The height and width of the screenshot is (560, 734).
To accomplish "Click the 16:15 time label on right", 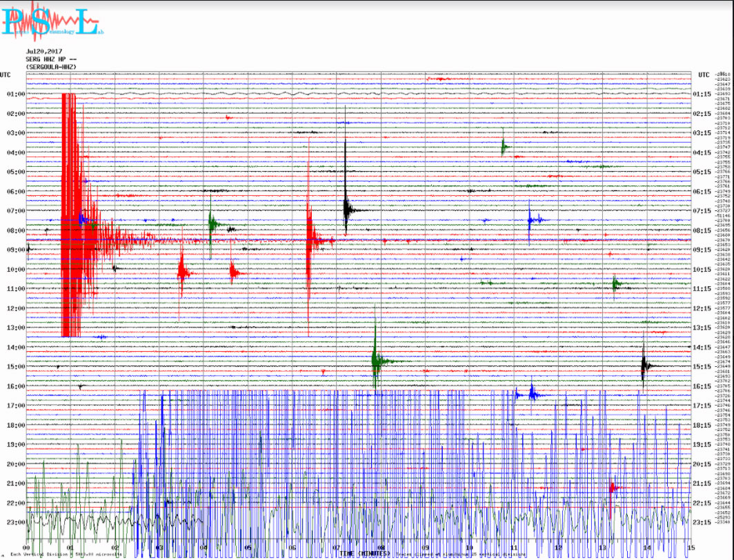I will pyautogui.click(x=702, y=386).
